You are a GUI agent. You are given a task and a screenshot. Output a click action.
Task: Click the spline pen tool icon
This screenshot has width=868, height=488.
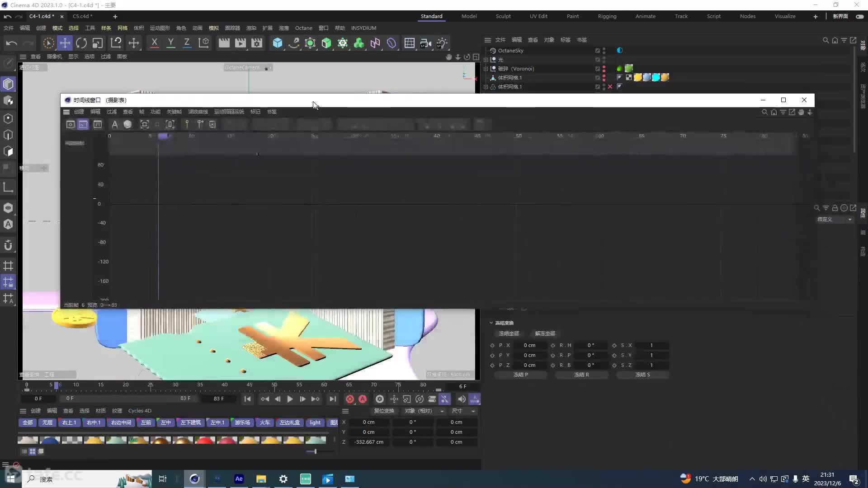[x=294, y=43]
